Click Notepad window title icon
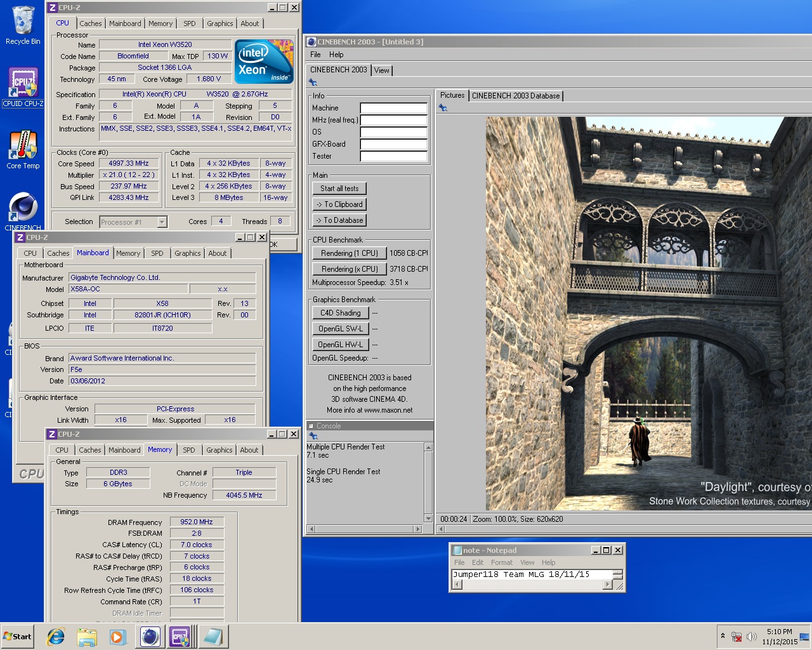Viewport: 812px width, 650px height. click(x=457, y=550)
